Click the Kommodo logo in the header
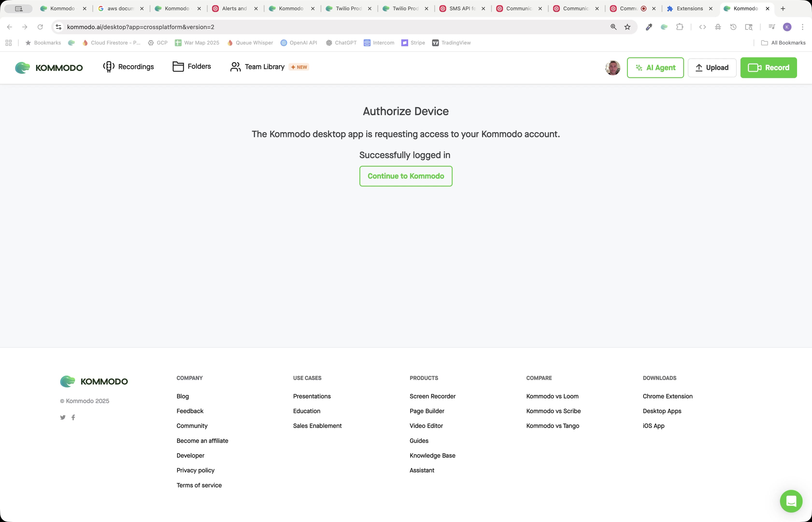Viewport: 812px width, 522px height. click(49, 67)
